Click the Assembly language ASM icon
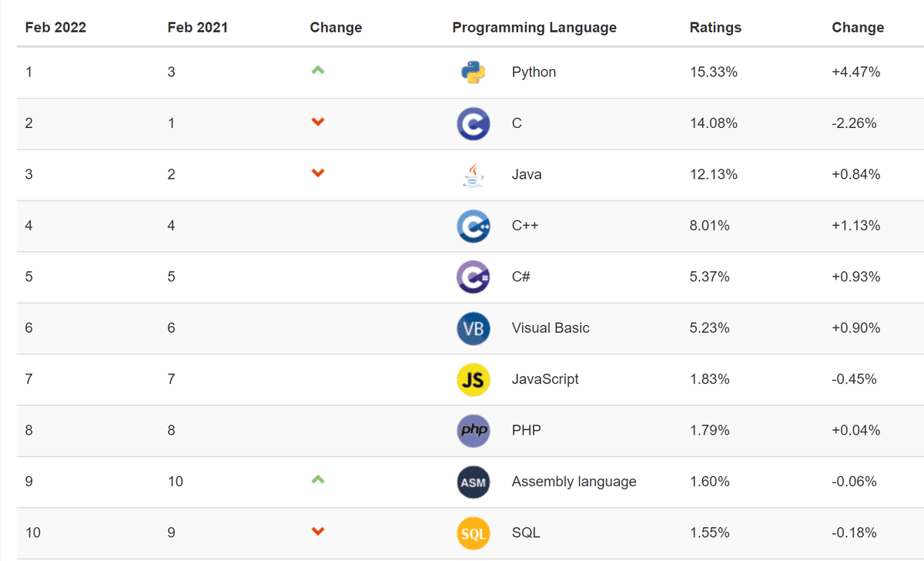The image size is (924, 561). [473, 482]
